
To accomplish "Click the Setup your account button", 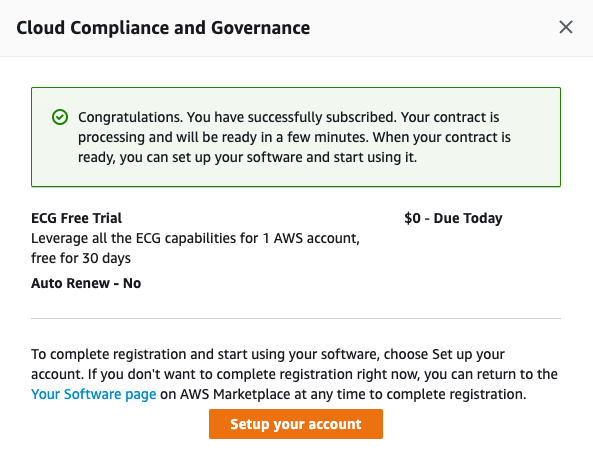I will coord(296,424).
